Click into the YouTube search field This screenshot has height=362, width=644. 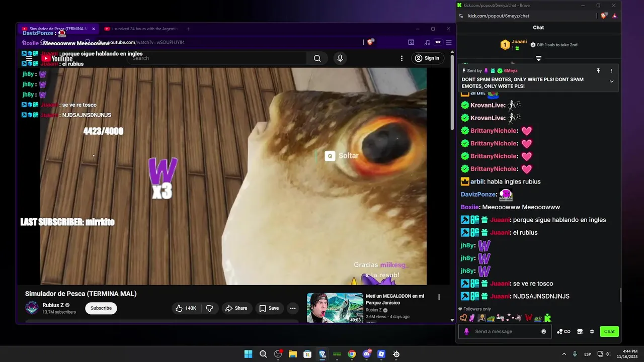217,58
